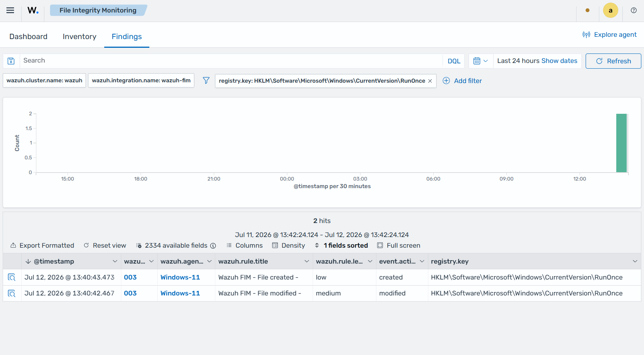The width and height of the screenshot is (644, 355).
Task: Expand the wazuh.rule.le... column menu
Action: (370, 261)
